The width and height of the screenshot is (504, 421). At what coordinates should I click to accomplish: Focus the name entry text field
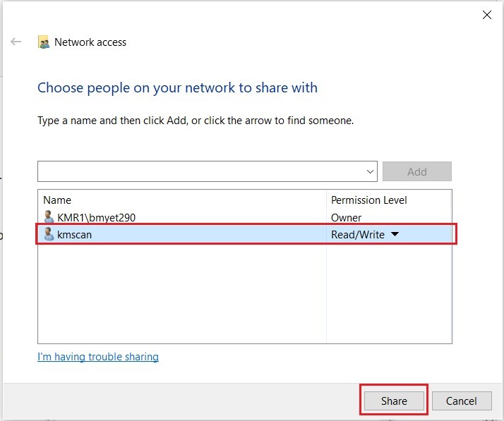click(201, 171)
